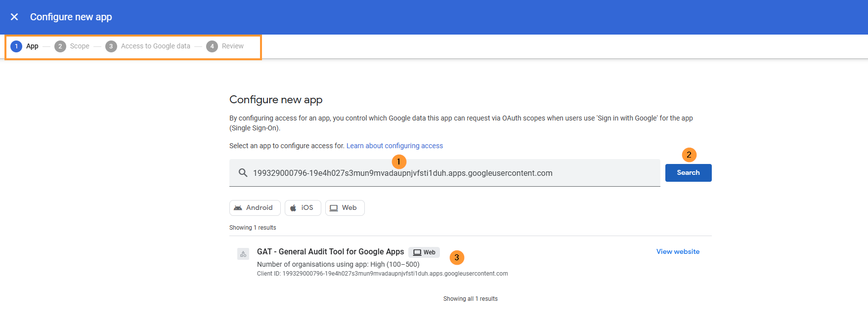Select GAT - General Audit Tool result title
Viewport: 868px width, 324px height.
330,252
